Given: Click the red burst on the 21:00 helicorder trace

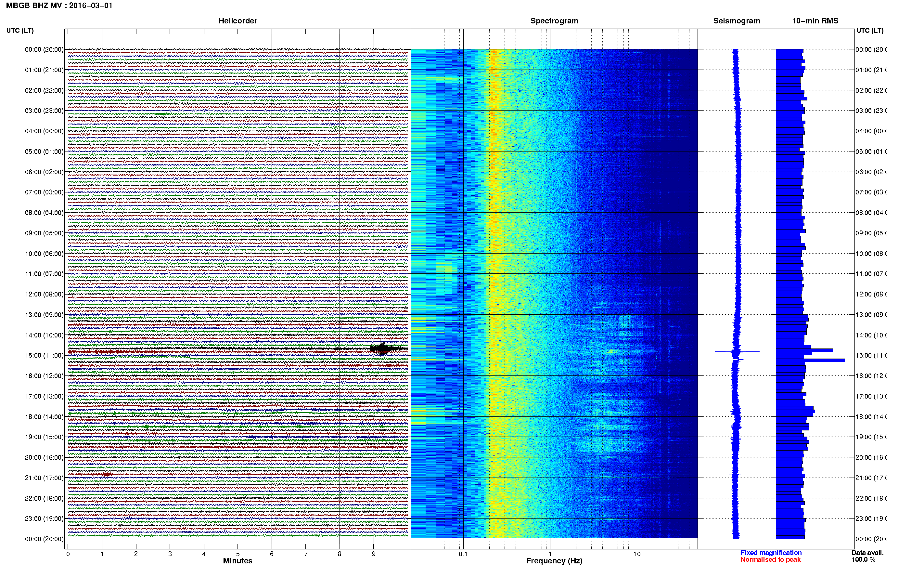Looking at the screenshot, I should click(x=107, y=474).
